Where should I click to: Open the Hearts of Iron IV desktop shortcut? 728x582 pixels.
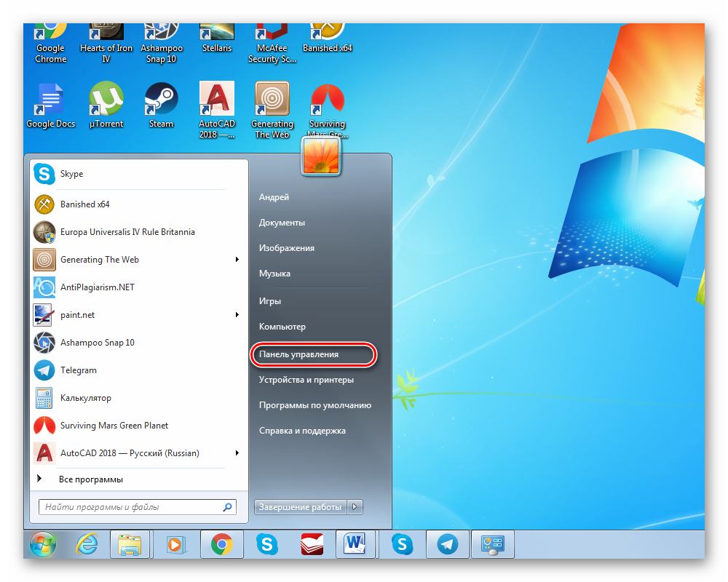tap(106, 43)
